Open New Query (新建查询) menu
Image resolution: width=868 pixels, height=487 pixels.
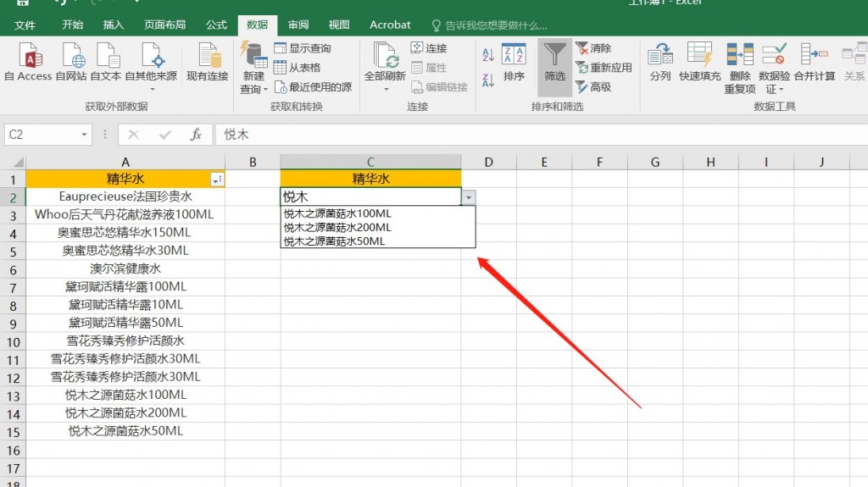click(x=253, y=68)
